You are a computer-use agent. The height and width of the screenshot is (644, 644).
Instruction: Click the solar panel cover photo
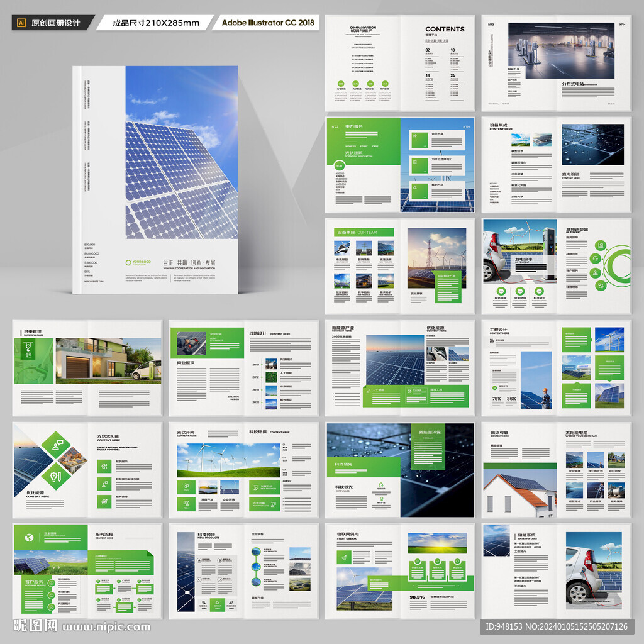pyautogui.click(x=182, y=152)
